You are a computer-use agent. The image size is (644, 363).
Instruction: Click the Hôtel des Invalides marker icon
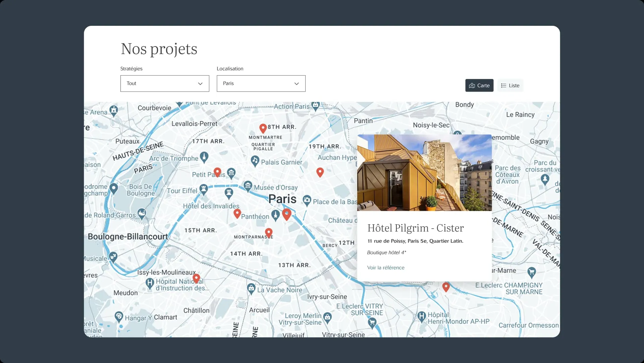tap(229, 193)
